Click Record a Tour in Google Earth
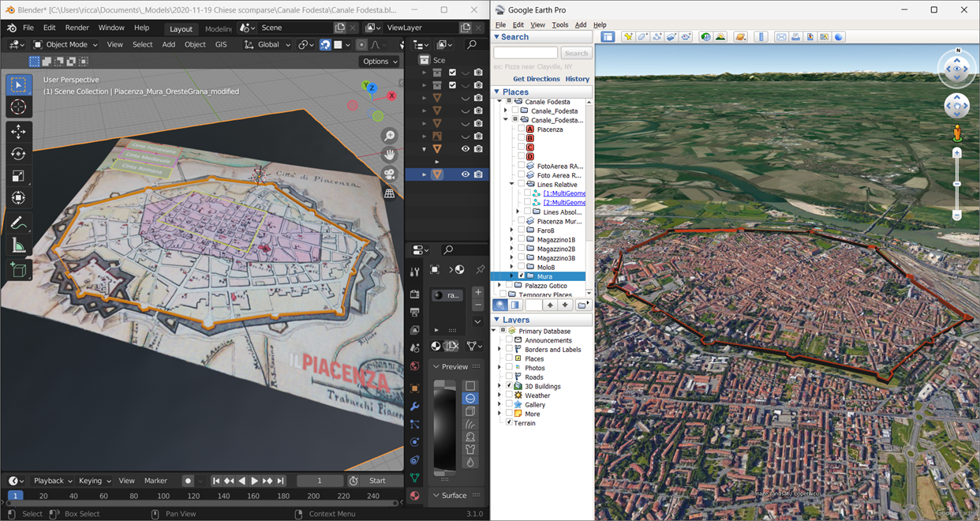Viewport: 980px width, 521px height. pos(686,37)
